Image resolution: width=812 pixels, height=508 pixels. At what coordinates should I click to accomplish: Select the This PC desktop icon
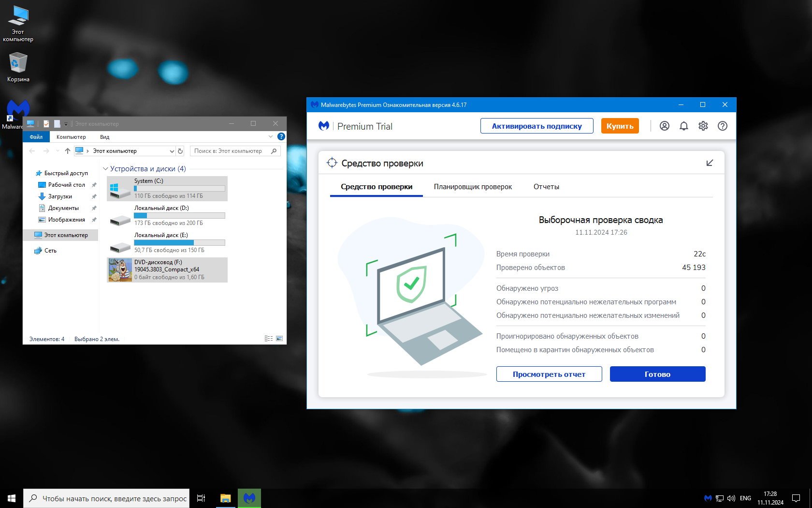click(x=18, y=24)
